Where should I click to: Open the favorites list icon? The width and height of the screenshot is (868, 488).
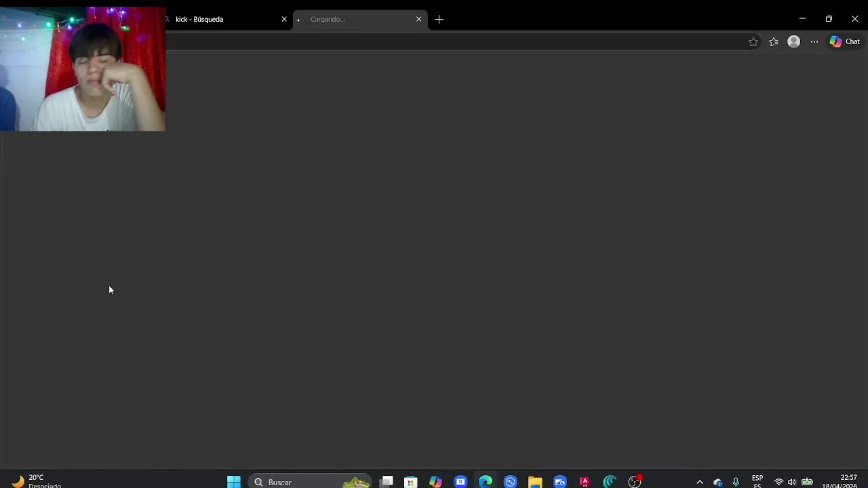(x=774, y=41)
